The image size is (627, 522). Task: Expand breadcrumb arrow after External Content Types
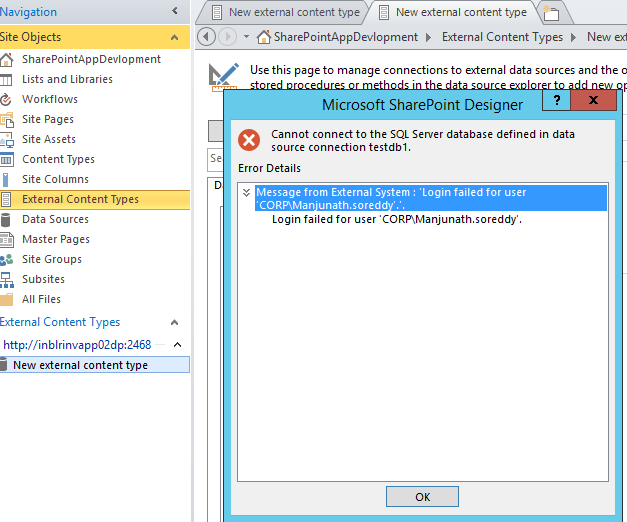574,37
